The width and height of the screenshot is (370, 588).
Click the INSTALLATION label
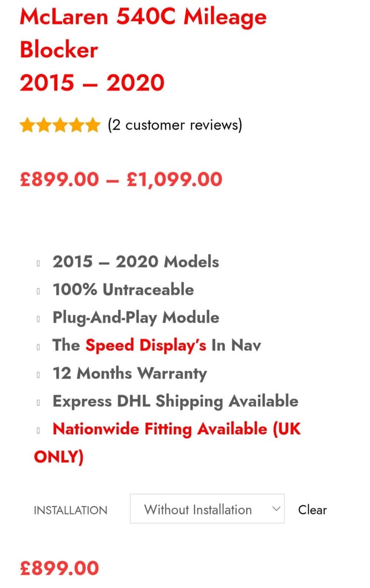[x=71, y=510]
